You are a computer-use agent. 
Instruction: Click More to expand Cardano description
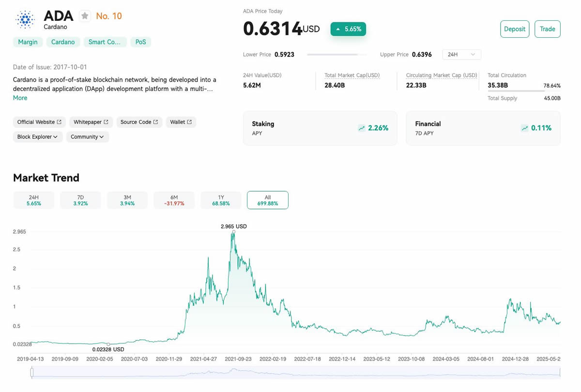[20, 98]
